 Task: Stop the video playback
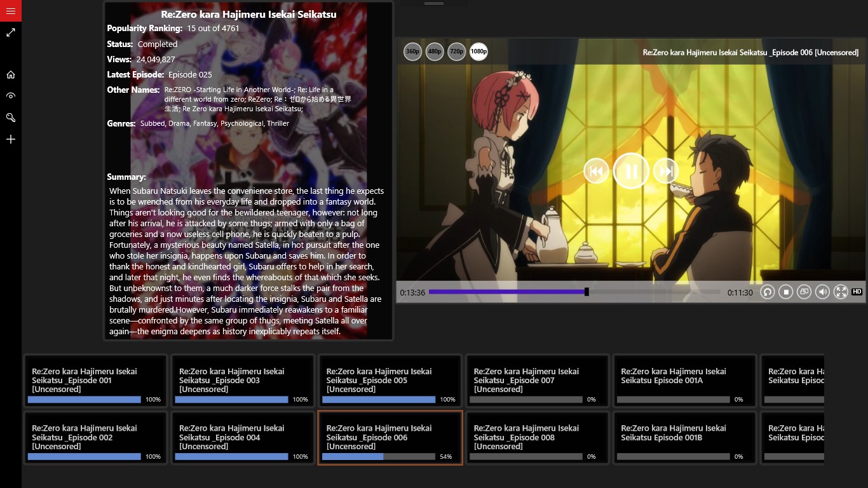786,292
